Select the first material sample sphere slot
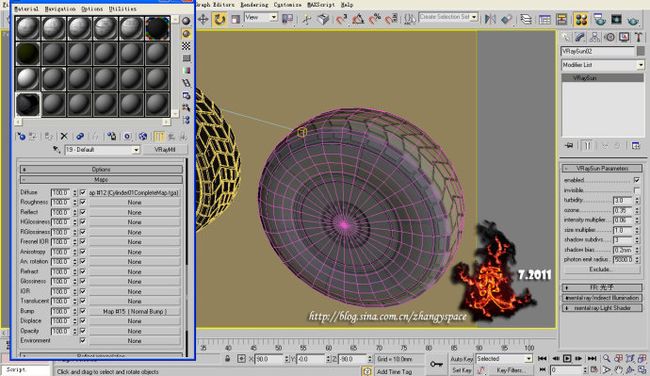Viewport: 650px width, 376px height. tap(27, 28)
